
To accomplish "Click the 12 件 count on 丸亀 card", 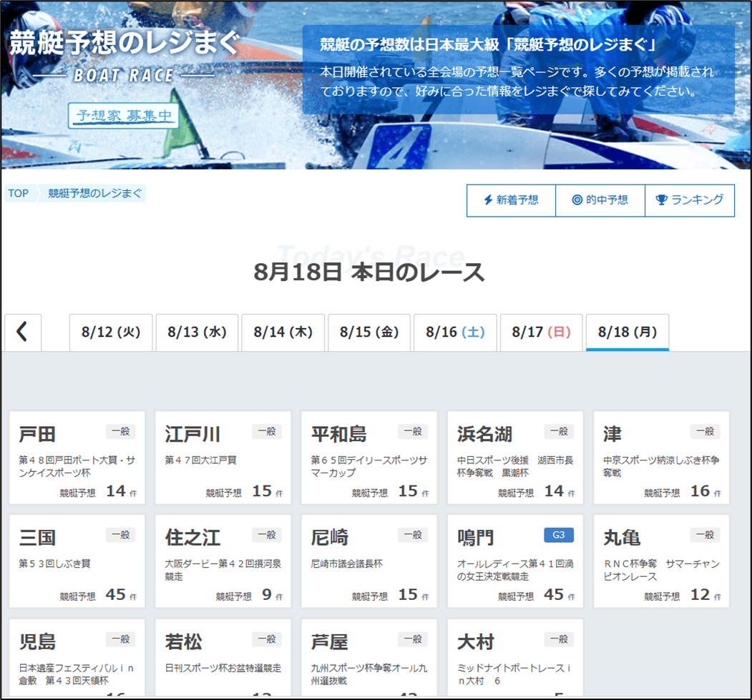I will tap(705, 595).
